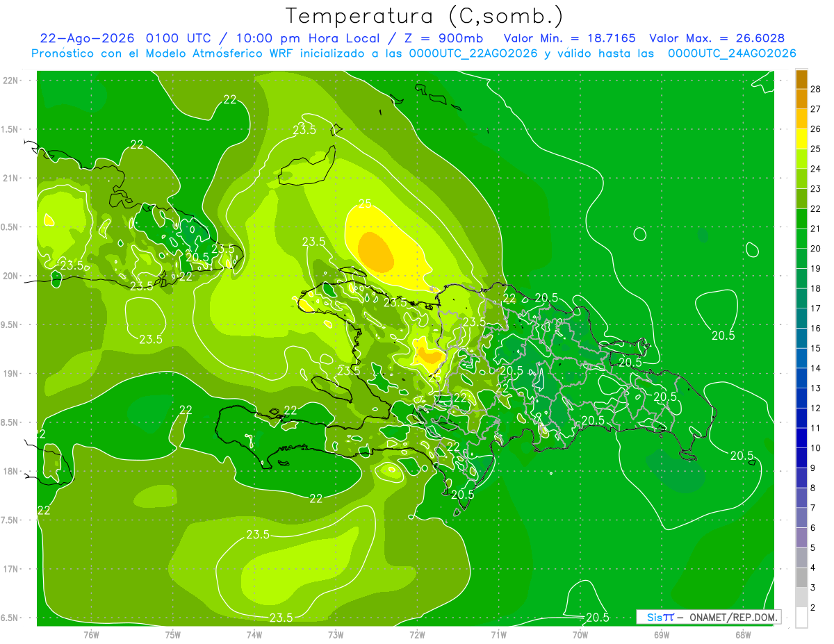The height and width of the screenshot is (644, 834).
Task: Select validity stamp "0000UTC_24AGO2026"
Action: point(732,53)
